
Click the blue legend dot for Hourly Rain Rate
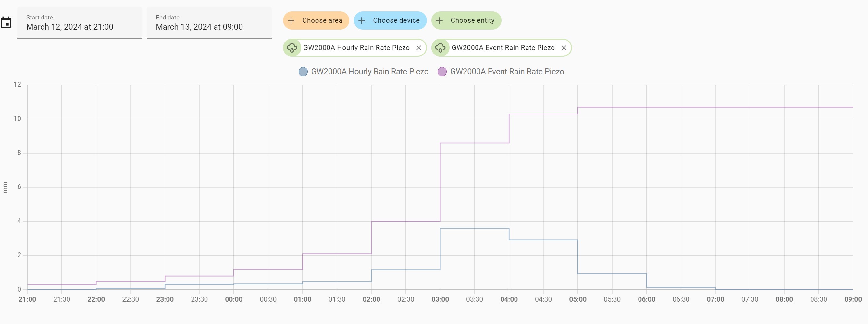coord(302,71)
